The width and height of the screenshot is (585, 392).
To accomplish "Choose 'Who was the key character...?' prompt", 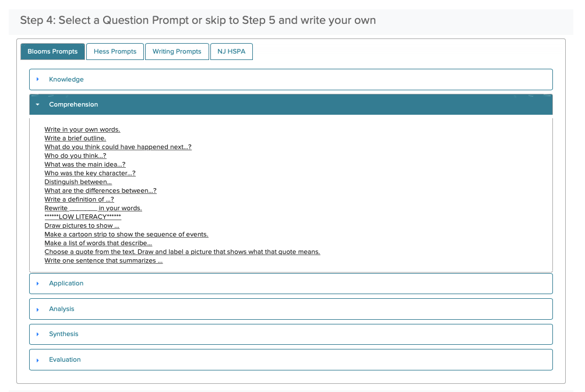I will click(x=90, y=173).
